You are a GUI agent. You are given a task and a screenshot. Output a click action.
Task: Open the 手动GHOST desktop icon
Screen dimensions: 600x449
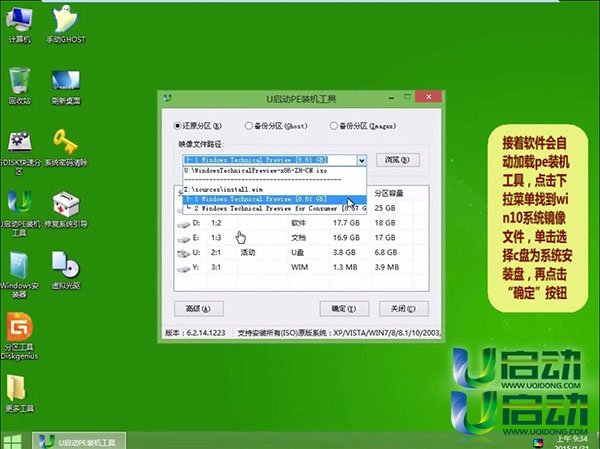tap(66, 24)
